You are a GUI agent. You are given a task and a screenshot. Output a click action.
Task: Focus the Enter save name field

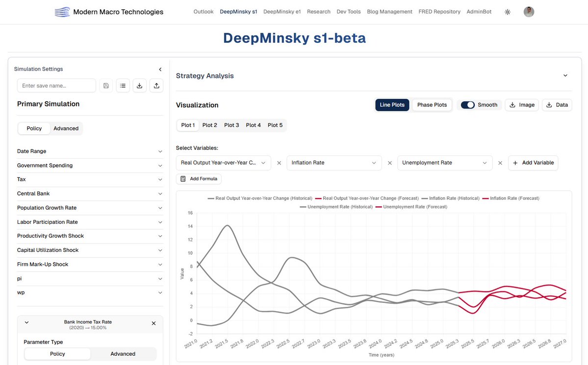56,86
